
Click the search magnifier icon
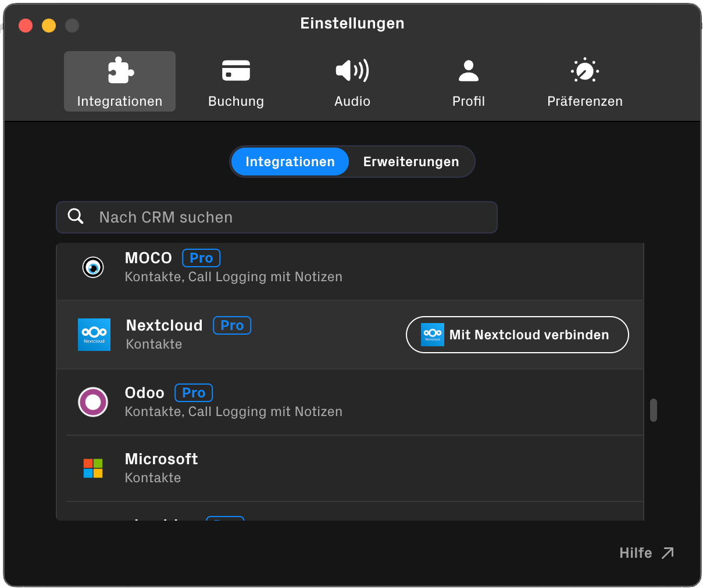(x=76, y=217)
